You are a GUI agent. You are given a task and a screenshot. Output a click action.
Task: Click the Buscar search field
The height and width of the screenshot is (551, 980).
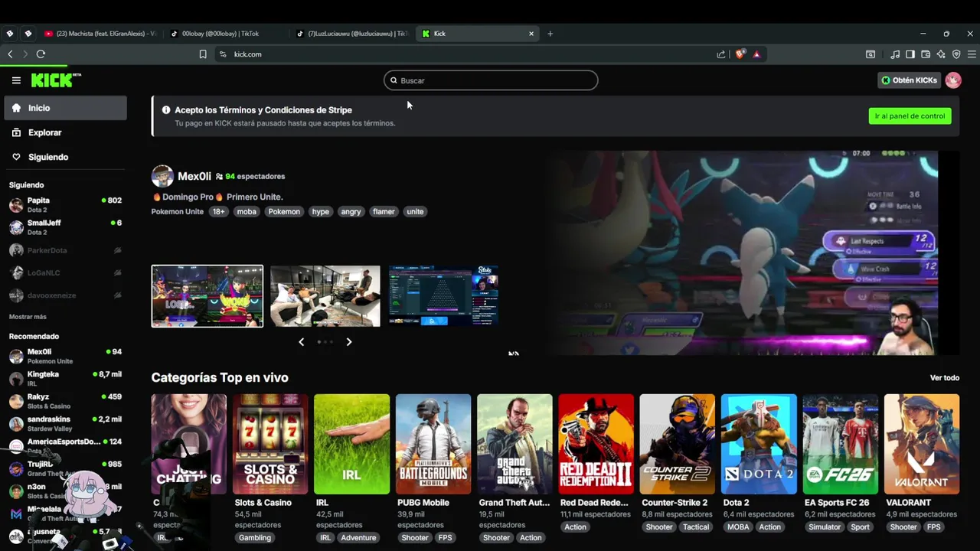pos(491,80)
